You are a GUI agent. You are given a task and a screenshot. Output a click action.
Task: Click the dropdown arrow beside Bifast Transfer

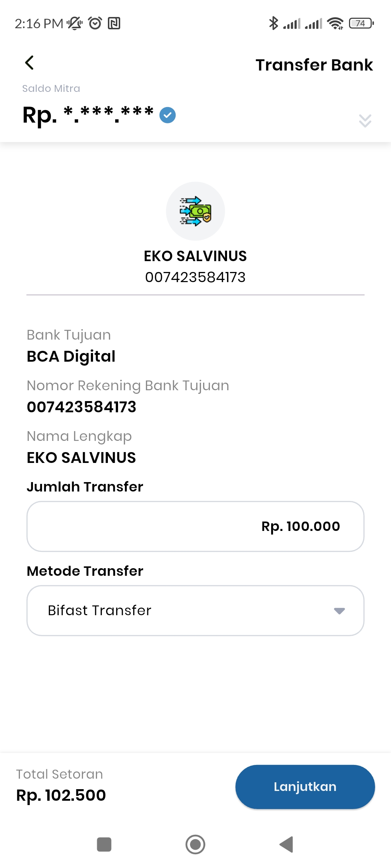coord(339,611)
